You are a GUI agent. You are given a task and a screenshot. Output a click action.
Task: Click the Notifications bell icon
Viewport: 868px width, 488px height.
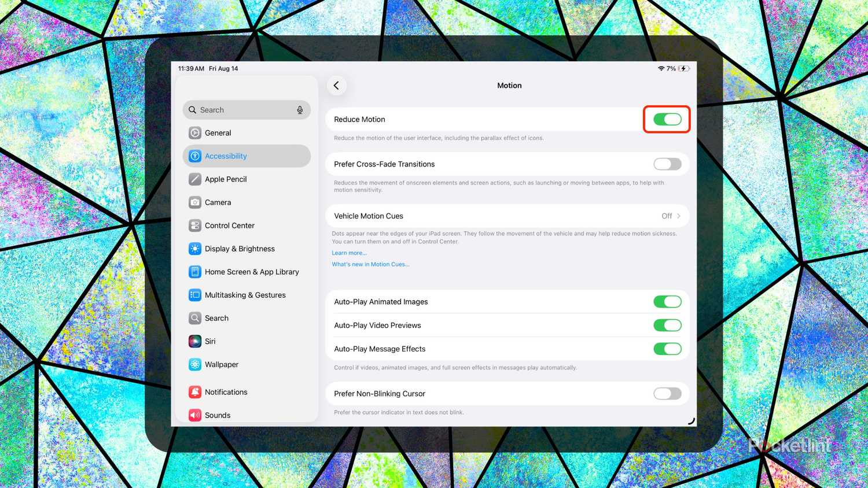tap(195, 392)
